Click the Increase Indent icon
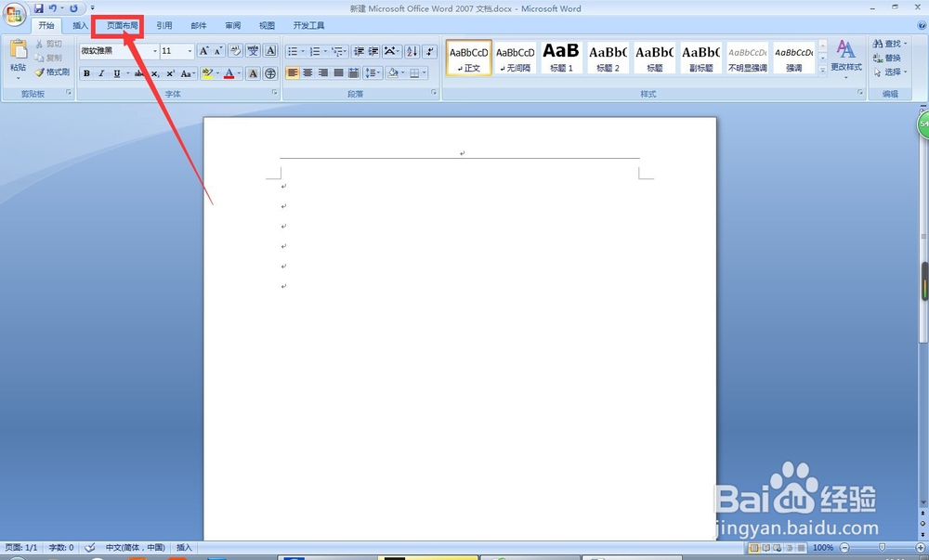 coord(373,51)
